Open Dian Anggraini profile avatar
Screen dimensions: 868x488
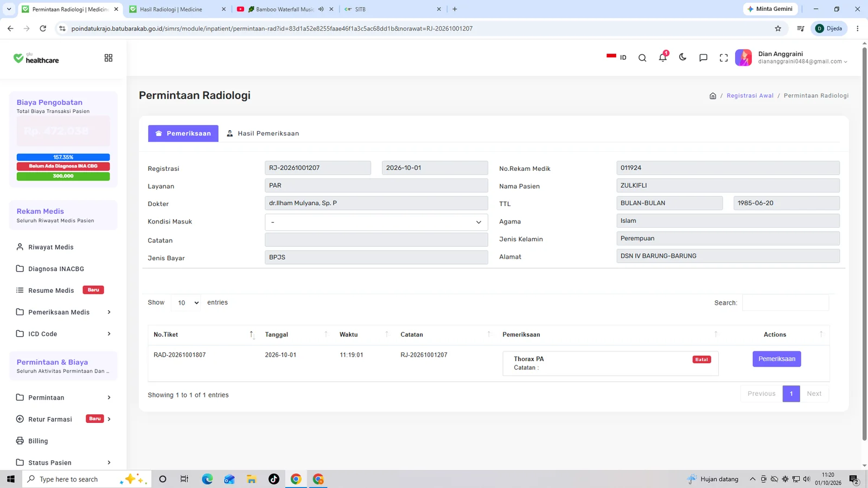click(743, 57)
